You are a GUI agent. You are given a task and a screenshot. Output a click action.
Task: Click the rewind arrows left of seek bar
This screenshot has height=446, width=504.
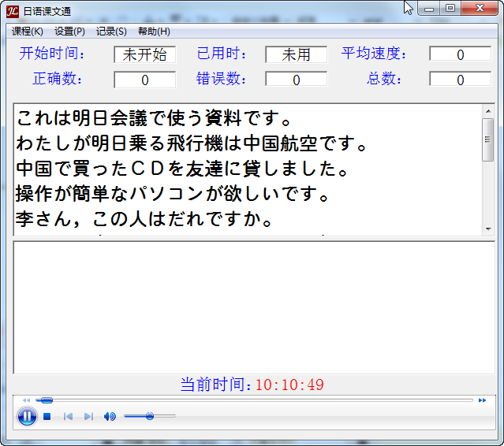(26, 400)
